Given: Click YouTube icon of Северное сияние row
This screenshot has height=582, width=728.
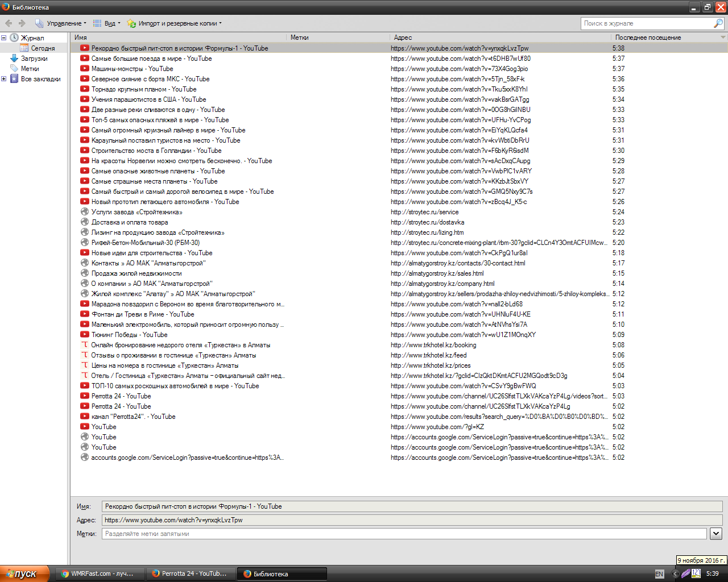Looking at the screenshot, I should [85, 79].
